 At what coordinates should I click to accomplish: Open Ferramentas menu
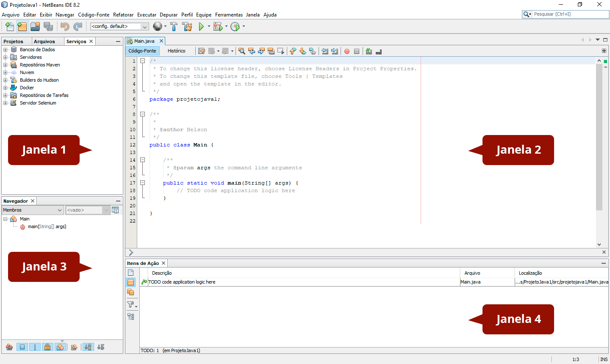(x=229, y=15)
